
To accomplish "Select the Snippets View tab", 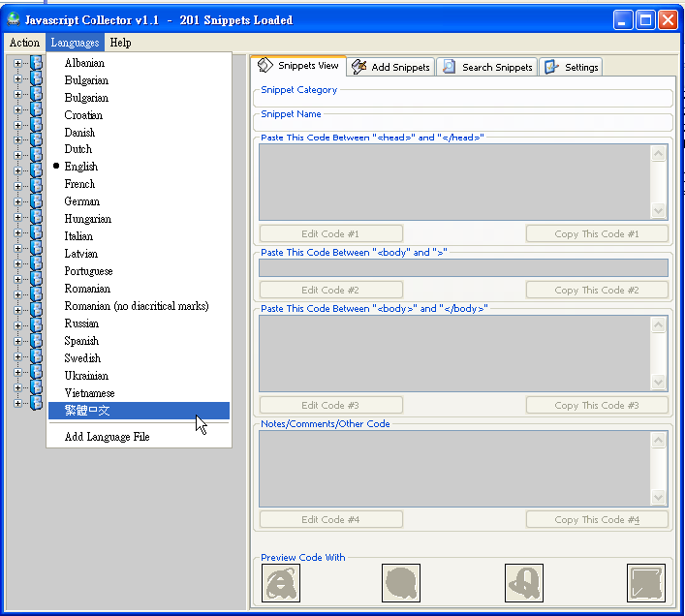I will click(x=298, y=66).
